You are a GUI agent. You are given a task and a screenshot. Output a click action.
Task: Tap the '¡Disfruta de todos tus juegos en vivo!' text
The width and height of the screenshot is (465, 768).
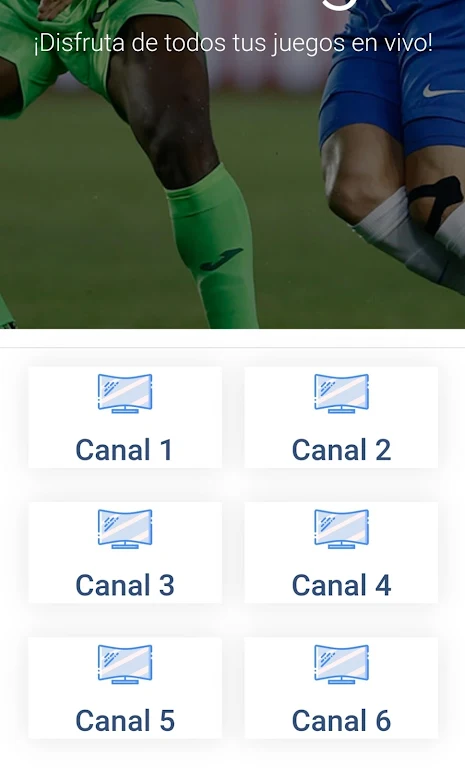click(233, 44)
